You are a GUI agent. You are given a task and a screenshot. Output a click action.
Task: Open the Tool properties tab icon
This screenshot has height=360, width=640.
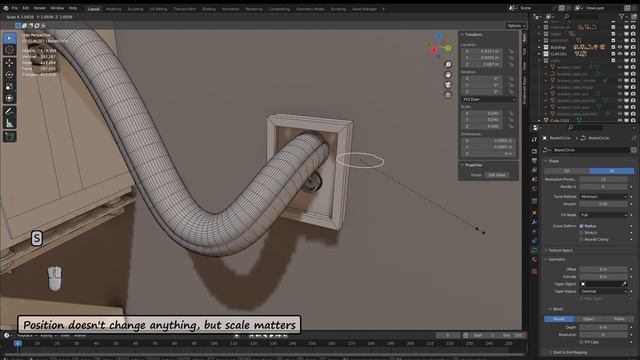click(534, 140)
